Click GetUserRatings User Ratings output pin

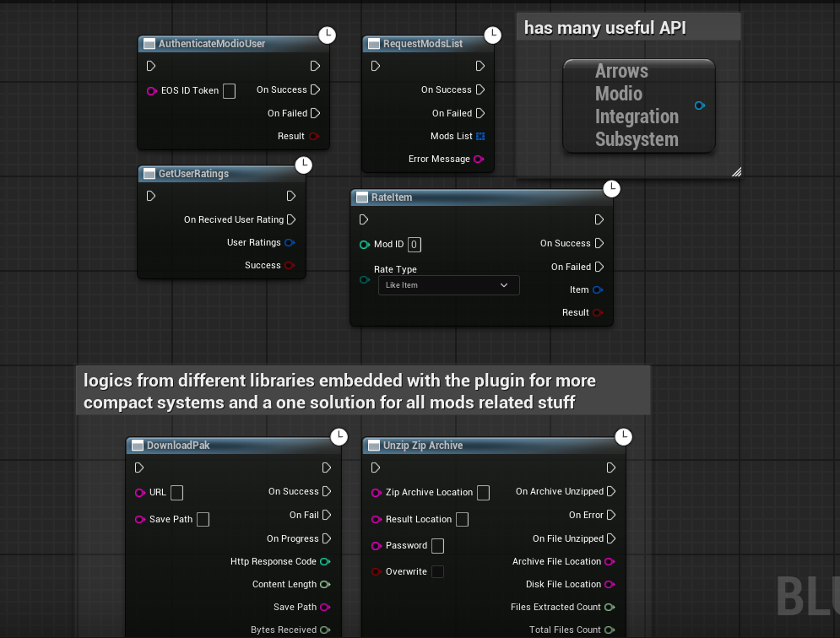coord(290,243)
